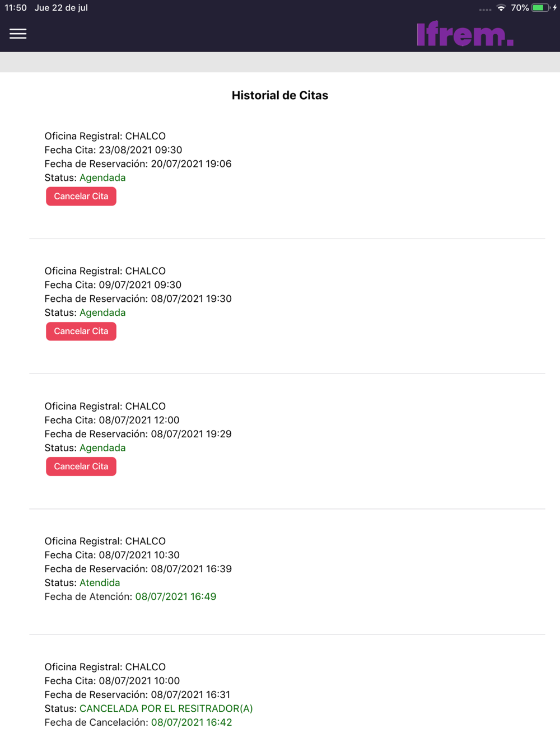Viewport: 560px width, 747px height.
Task: Tap the charging bolt icon
Action: 555,8
